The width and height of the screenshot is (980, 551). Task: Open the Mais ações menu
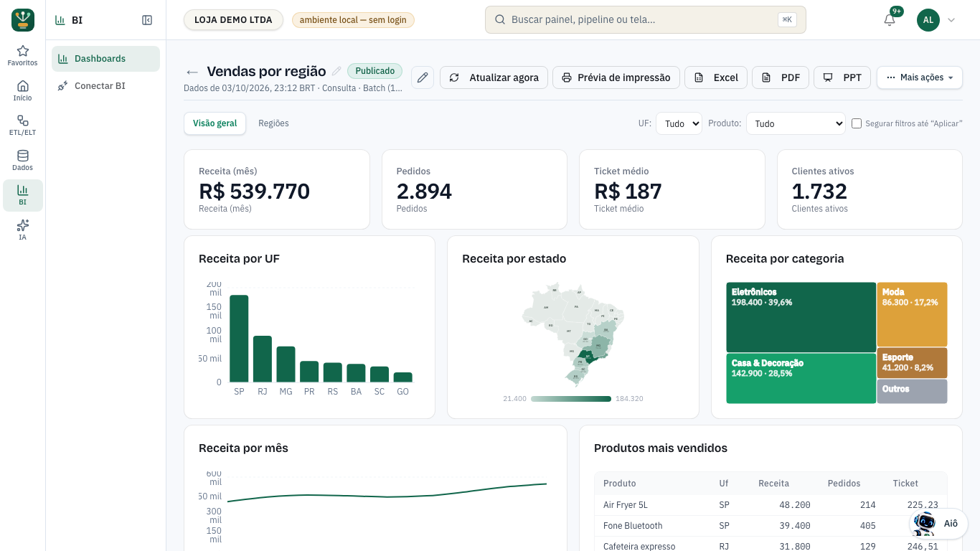[x=920, y=77]
